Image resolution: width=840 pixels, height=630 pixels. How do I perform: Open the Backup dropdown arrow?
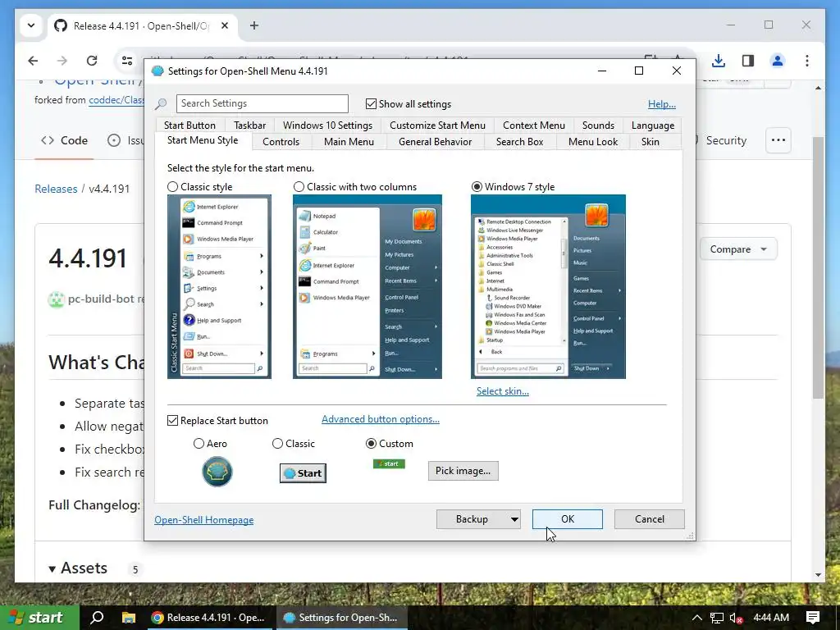(x=514, y=519)
